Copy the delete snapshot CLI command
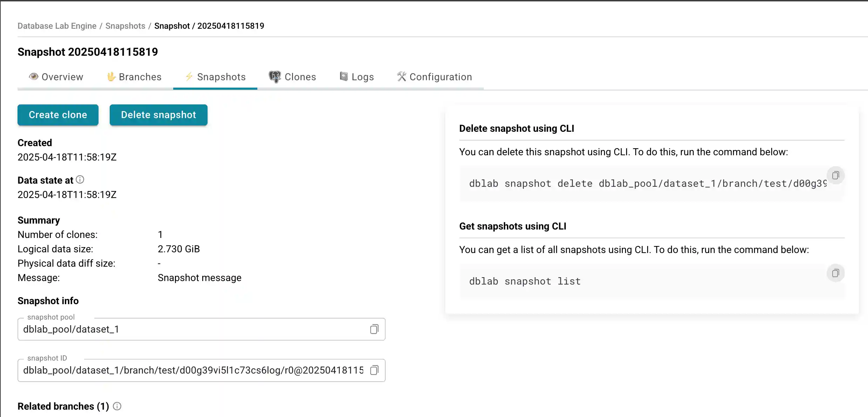The width and height of the screenshot is (868, 417). pyautogui.click(x=836, y=176)
